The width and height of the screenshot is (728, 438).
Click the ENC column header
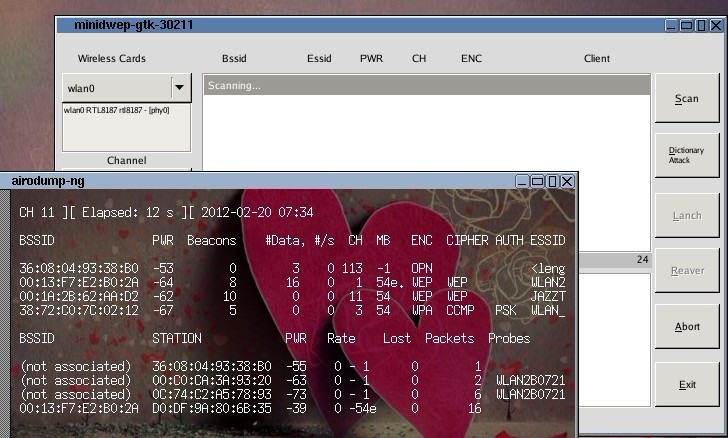471,59
